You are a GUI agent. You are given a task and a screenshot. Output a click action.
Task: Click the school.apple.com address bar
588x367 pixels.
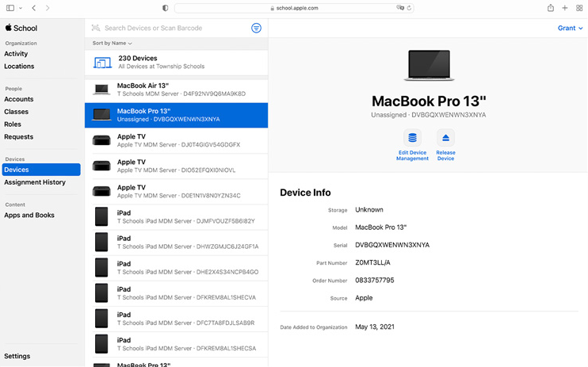pyautogui.click(x=294, y=8)
